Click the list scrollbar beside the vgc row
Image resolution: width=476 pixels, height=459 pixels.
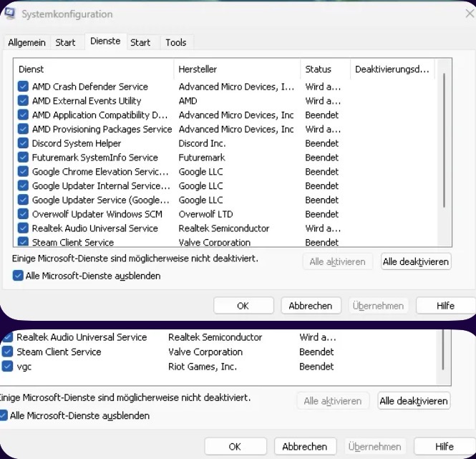pyautogui.click(x=443, y=350)
